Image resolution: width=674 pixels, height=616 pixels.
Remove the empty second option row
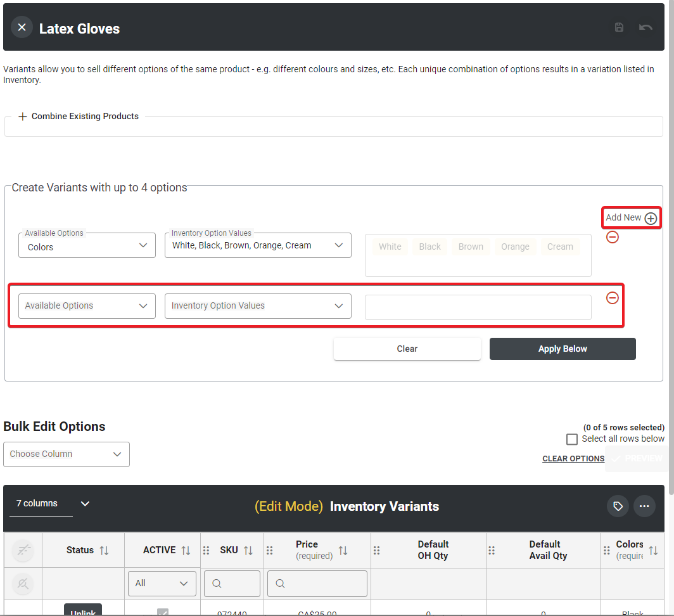coord(613,298)
